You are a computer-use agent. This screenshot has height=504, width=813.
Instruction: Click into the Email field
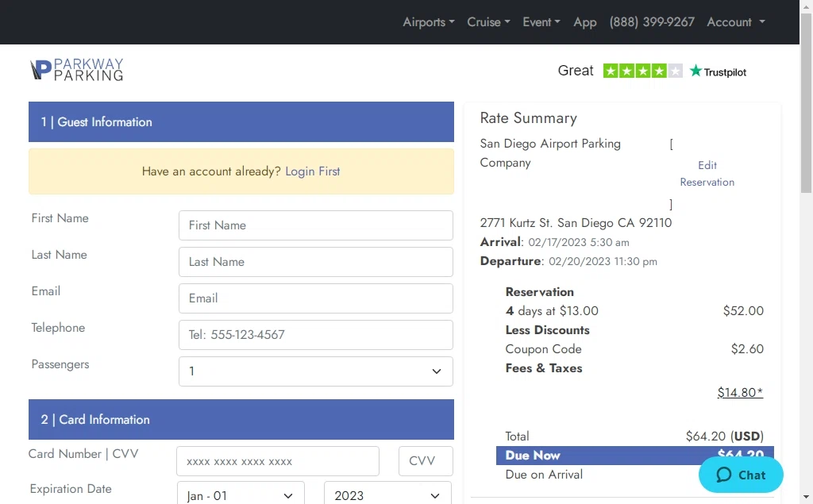click(316, 298)
